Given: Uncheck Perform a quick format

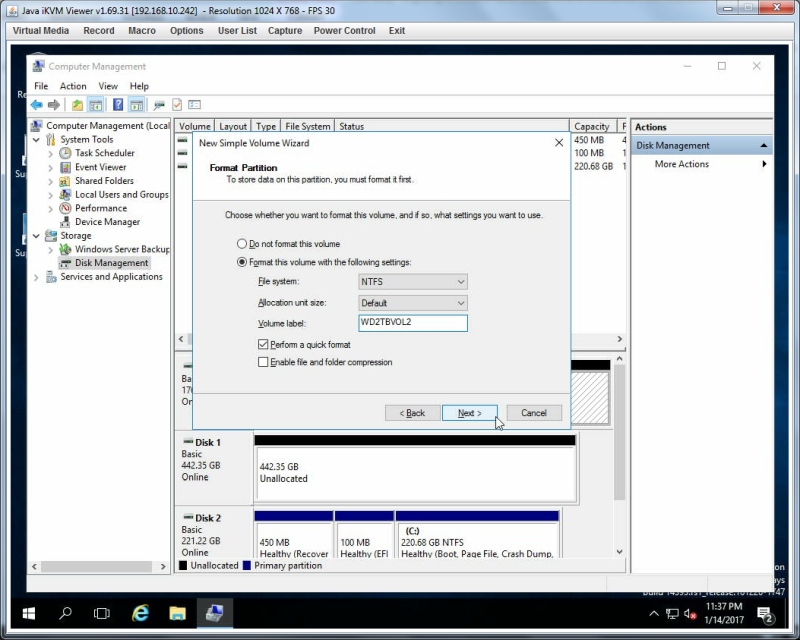Looking at the screenshot, I should point(263,344).
